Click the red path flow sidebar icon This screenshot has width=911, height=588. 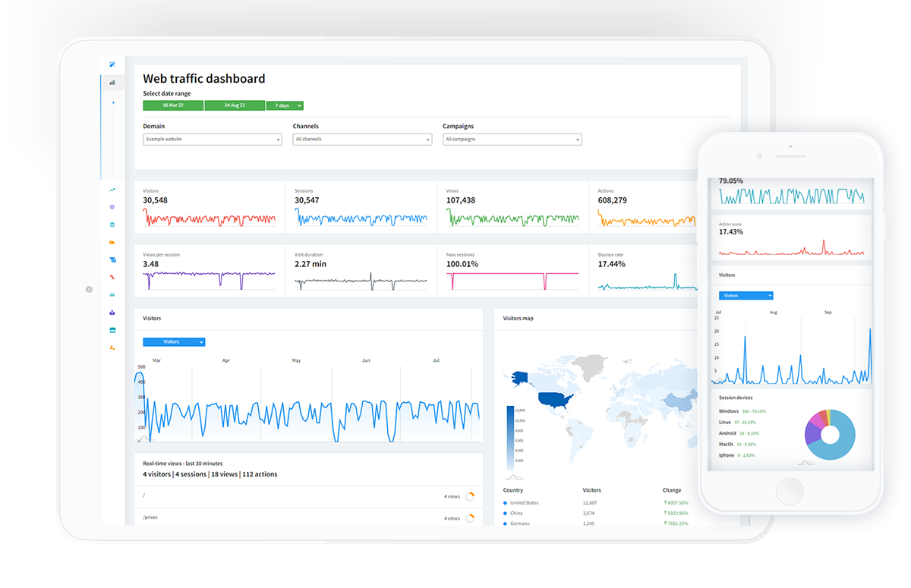pyautogui.click(x=112, y=277)
